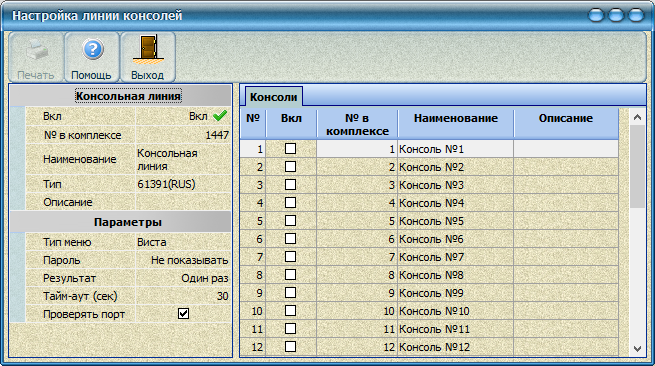Click the Описание cell of Консоль №1
The width and height of the screenshot is (655, 366).
[x=566, y=149]
